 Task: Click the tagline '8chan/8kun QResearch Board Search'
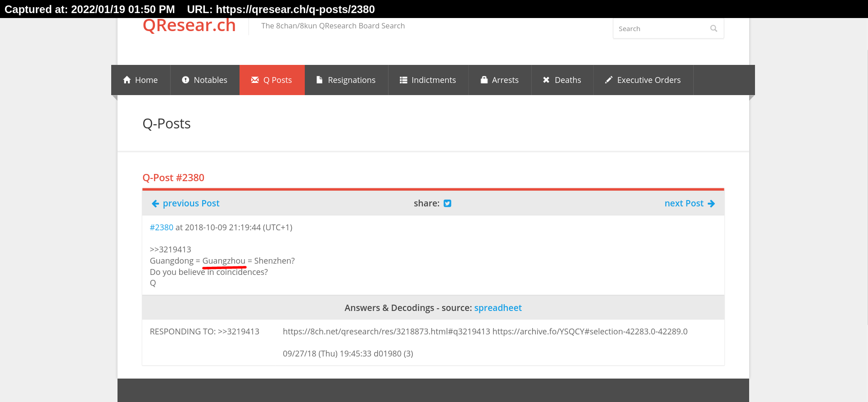[340, 26]
